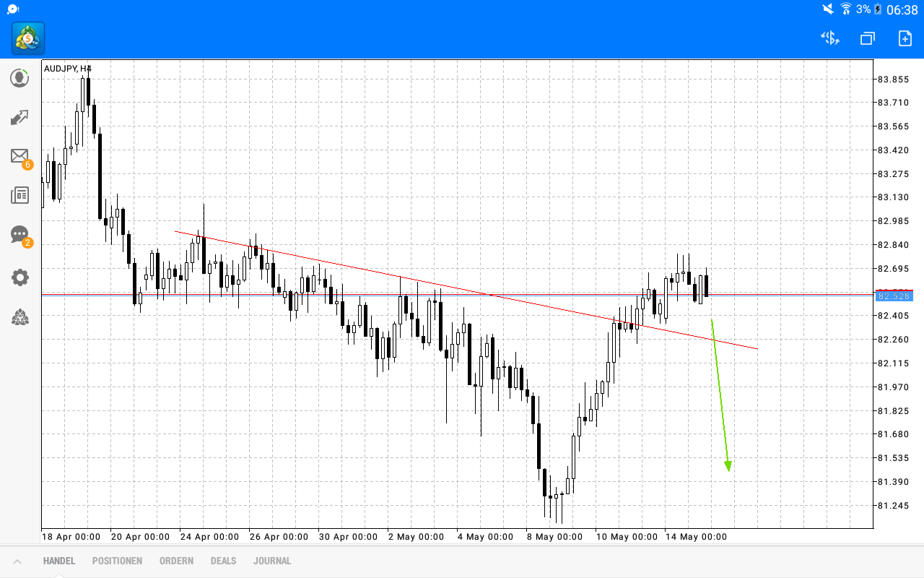Switch to the POSITIONEN tab
The image size is (924, 578).
(117, 561)
